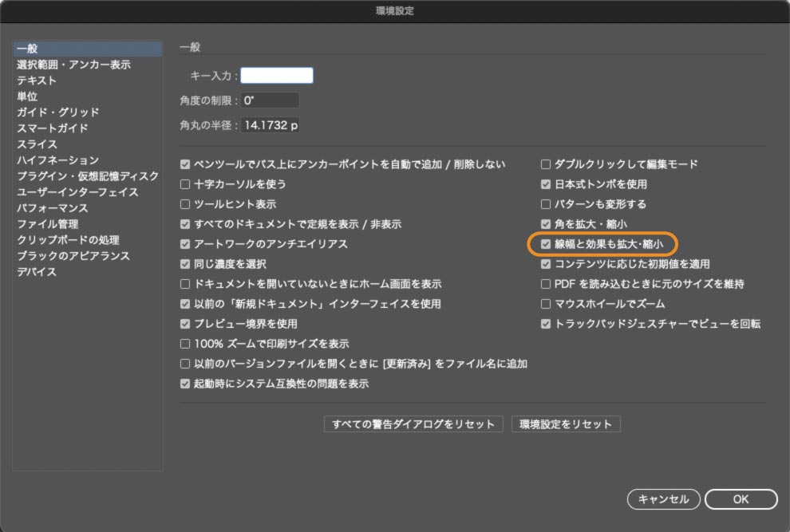
Task: Select 単位 in the sidebar list
Action: [27, 97]
